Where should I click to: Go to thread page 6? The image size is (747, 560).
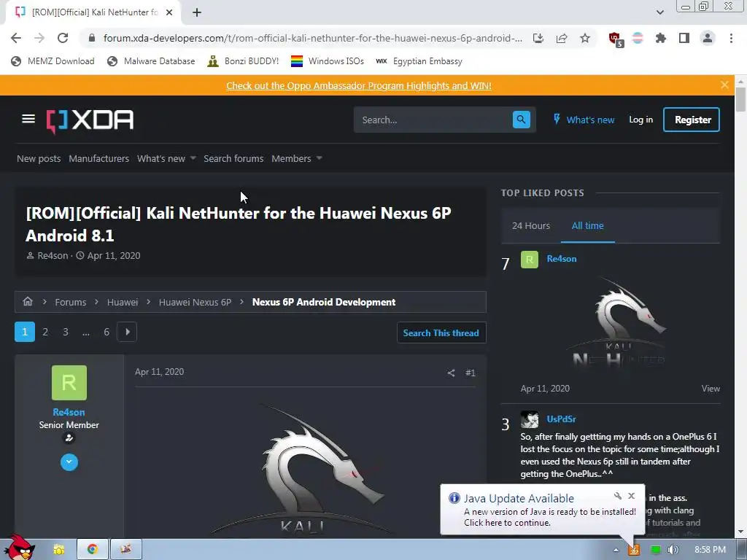point(107,332)
